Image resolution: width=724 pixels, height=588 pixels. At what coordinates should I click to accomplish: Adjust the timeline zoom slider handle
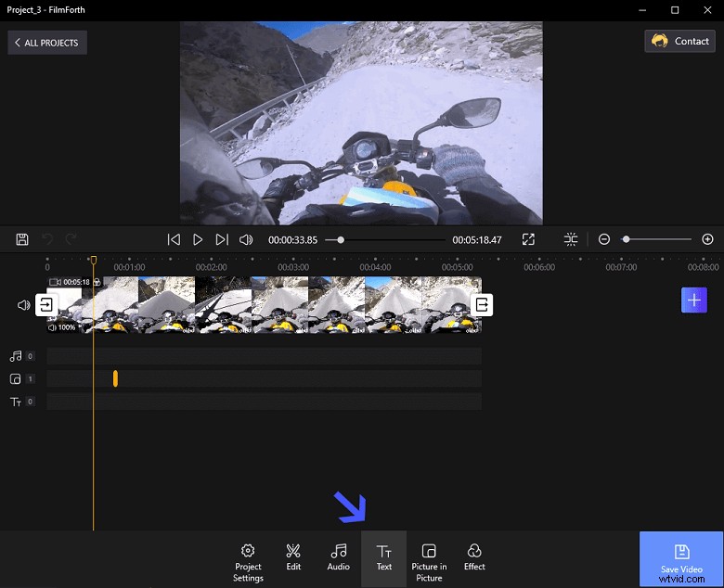(627, 239)
